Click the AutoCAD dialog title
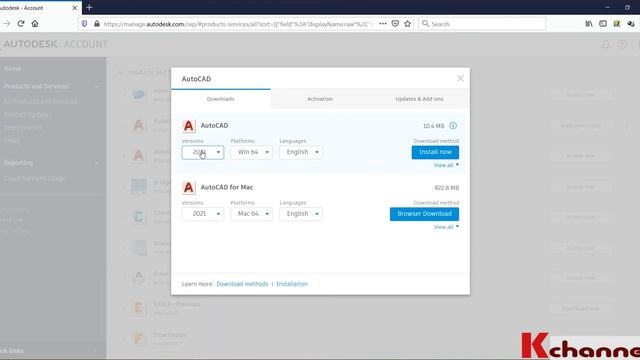640x360 pixels. 196,79
